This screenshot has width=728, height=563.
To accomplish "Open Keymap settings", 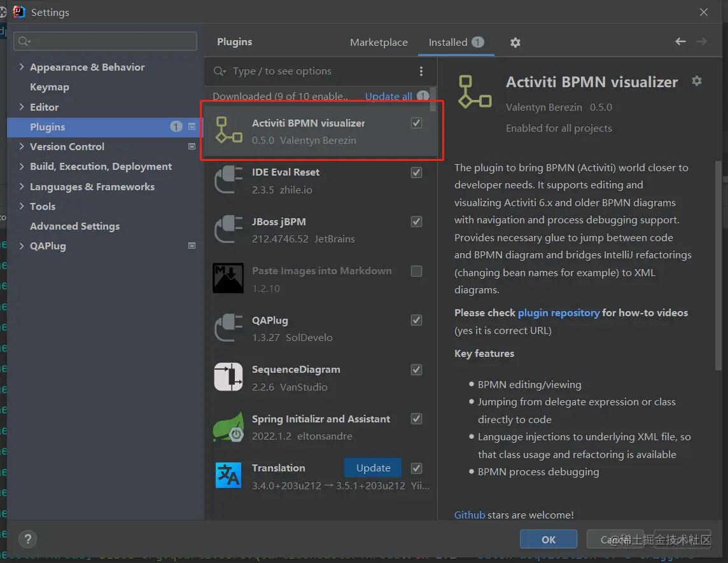I will [x=50, y=87].
